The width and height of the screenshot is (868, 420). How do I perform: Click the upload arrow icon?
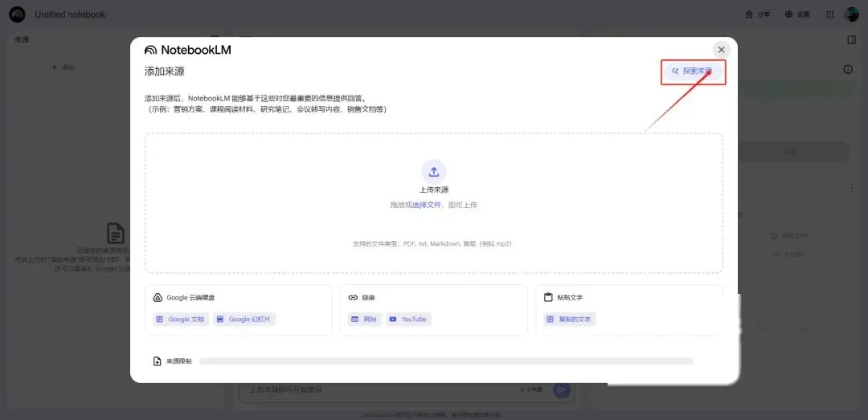pos(434,172)
